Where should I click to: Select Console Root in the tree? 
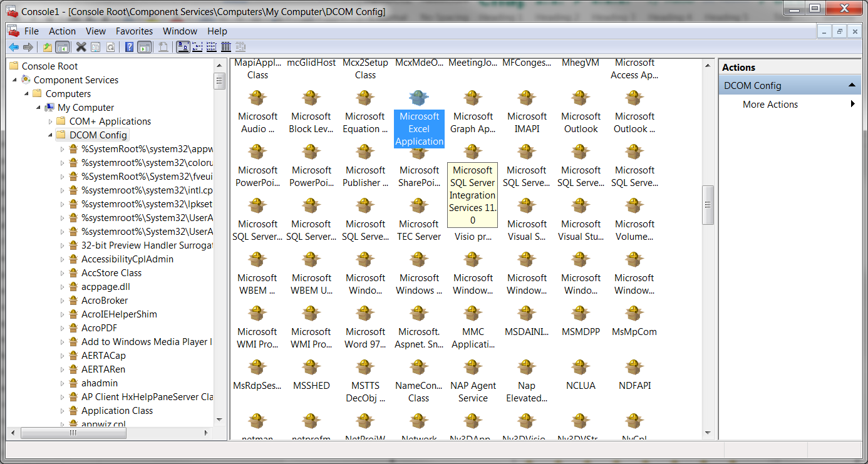coord(50,66)
